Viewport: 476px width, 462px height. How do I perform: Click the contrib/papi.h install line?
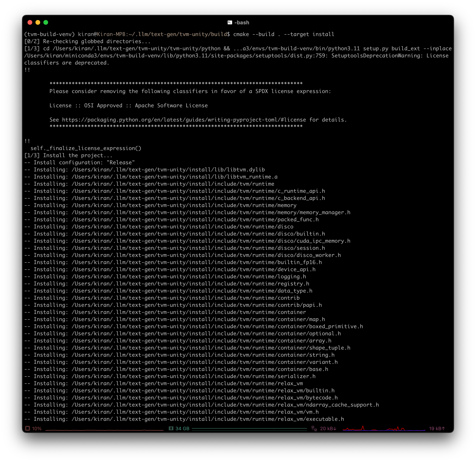173,305
